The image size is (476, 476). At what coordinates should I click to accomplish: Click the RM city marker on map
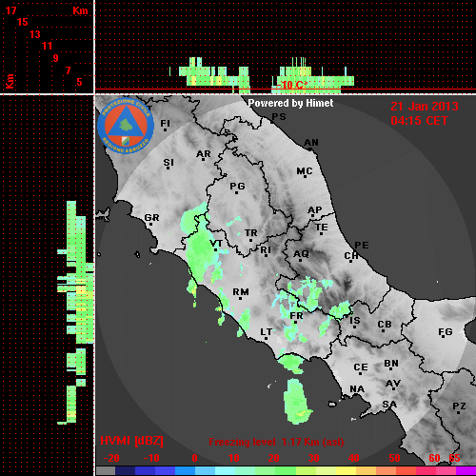(x=241, y=299)
